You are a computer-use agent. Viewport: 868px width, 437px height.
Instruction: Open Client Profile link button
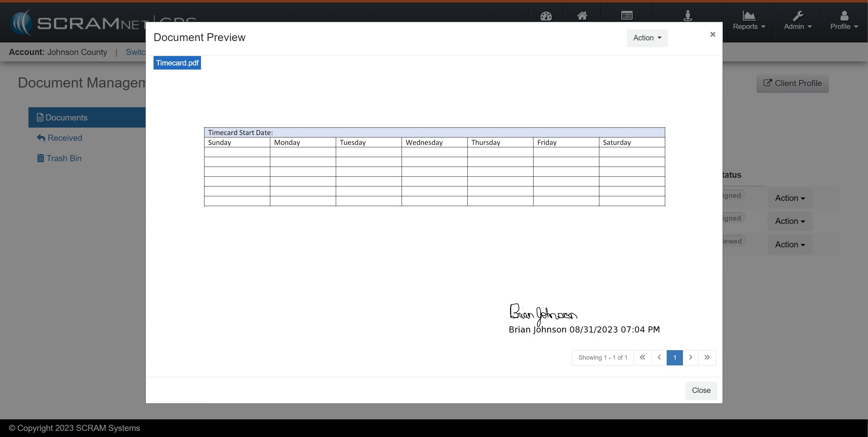coord(792,83)
